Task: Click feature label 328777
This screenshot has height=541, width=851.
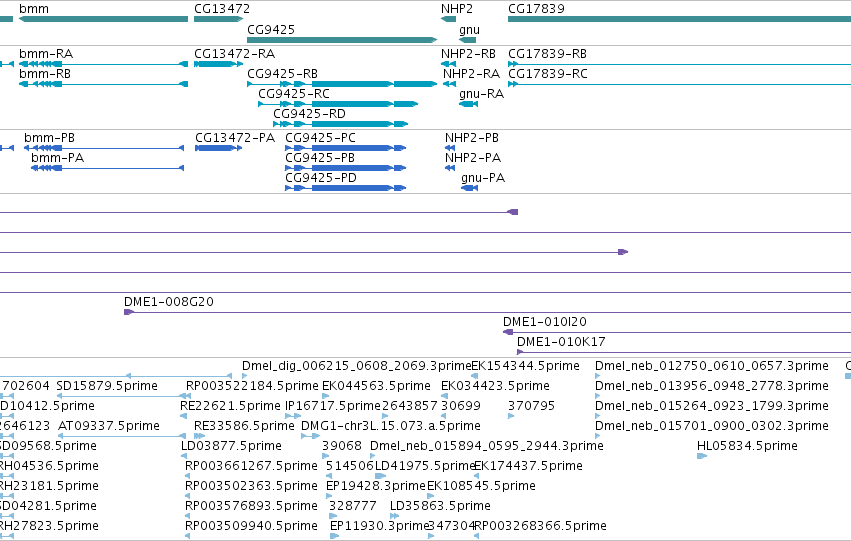Action: tap(353, 506)
